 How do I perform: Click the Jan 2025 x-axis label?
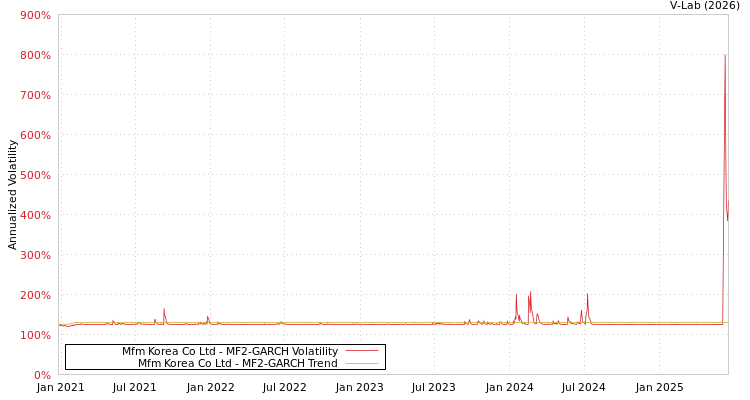(x=660, y=388)
